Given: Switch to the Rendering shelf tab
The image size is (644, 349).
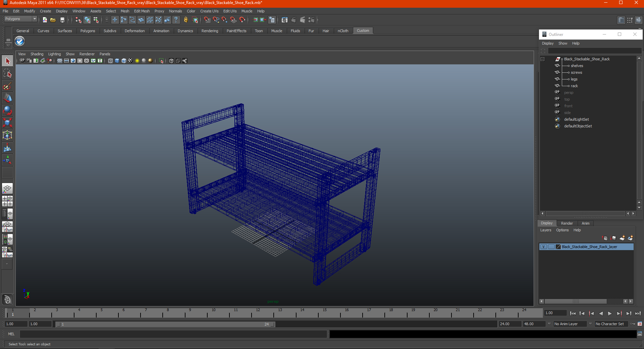Looking at the screenshot, I should click(210, 31).
